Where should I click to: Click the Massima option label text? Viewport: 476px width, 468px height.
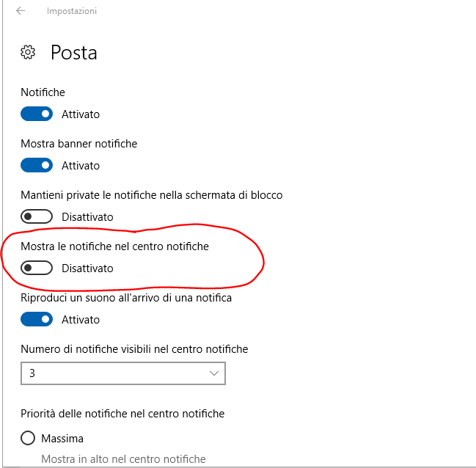pyautogui.click(x=62, y=439)
